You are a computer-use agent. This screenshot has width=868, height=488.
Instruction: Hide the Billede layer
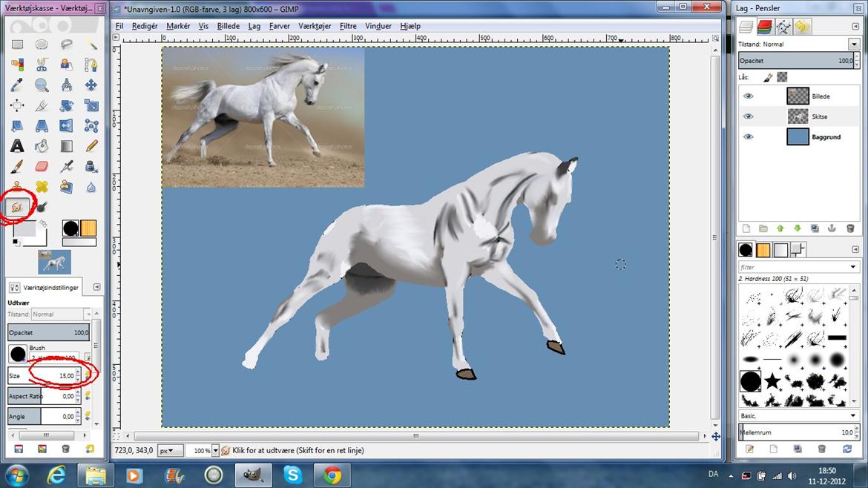pyautogui.click(x=748, y=96)
